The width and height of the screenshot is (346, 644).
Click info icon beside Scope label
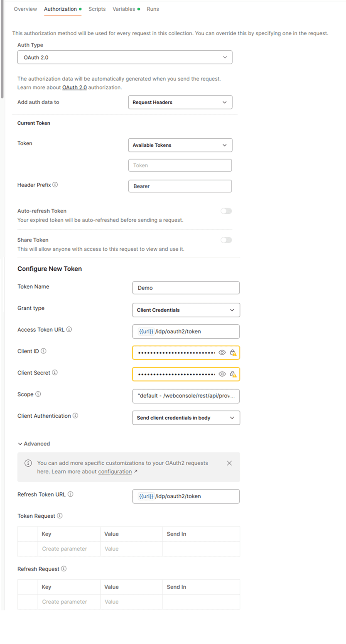(38, 394)
